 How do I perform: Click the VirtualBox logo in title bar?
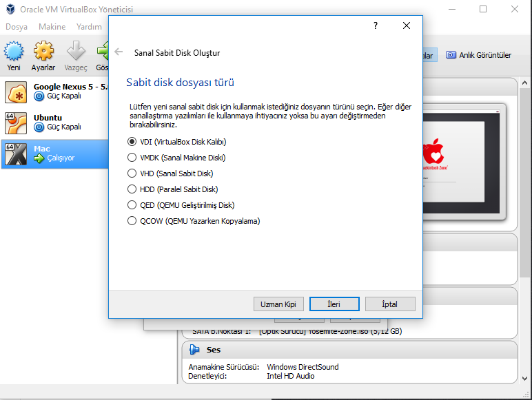coord(10,9)
